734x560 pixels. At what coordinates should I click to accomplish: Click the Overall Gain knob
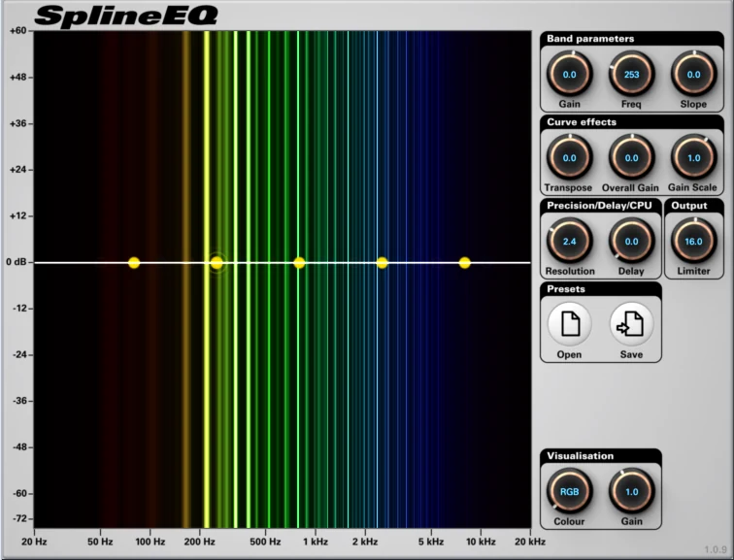click(x=631, y=158)
